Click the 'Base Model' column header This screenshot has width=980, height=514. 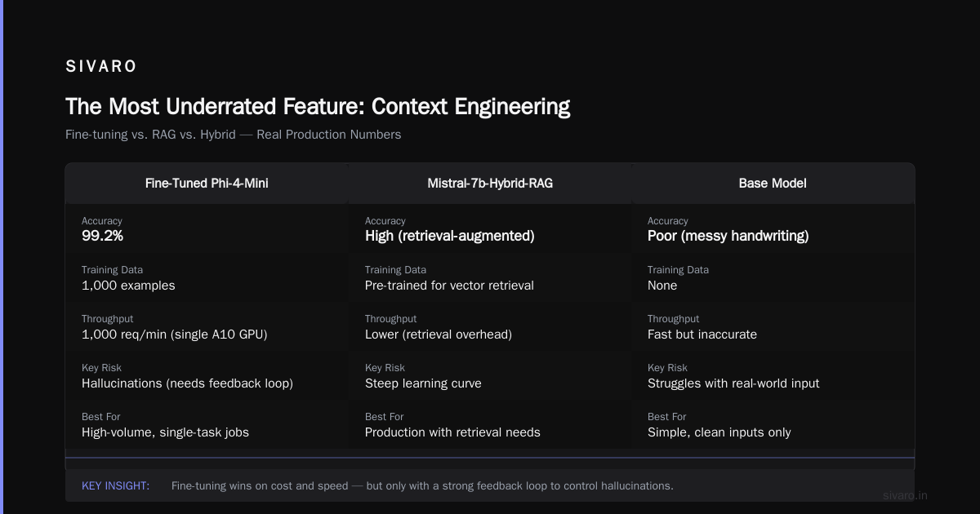tap(773, 184)
